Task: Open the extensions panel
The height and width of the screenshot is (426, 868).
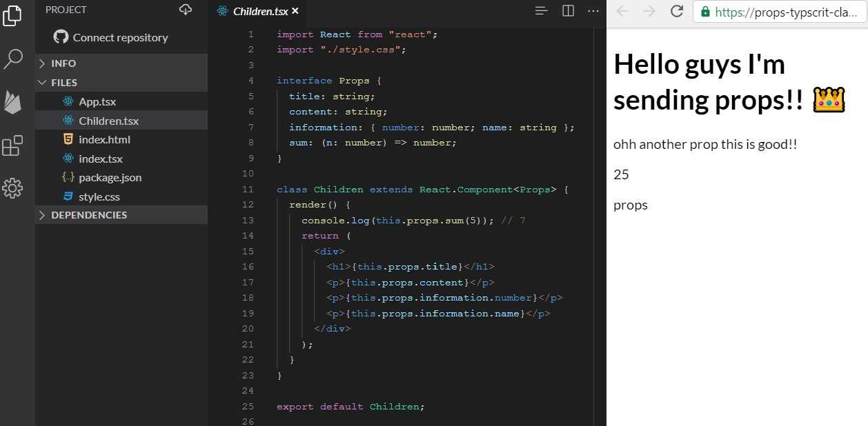Action: [x=13, y=145]
